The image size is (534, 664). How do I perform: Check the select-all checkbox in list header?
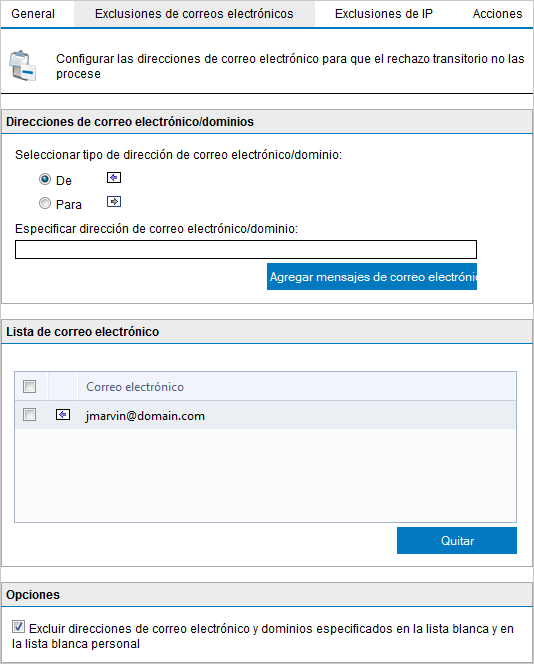[x=30, y=386]
